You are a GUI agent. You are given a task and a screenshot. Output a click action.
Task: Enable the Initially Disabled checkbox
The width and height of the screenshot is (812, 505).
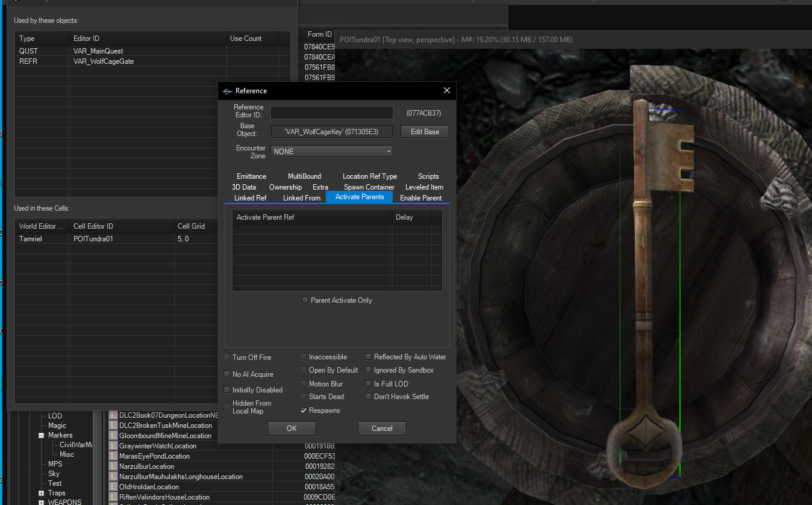tap(227, 390)
